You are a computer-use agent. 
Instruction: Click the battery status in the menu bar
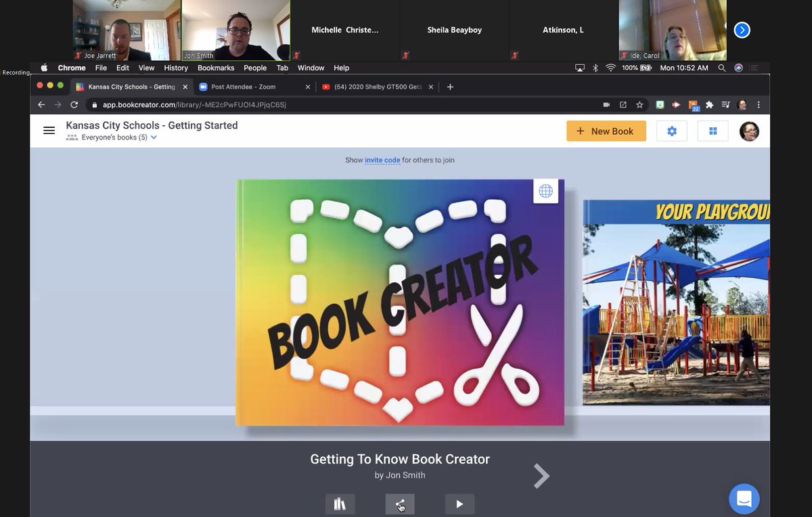pyautogui.click(x=637, y=68)
